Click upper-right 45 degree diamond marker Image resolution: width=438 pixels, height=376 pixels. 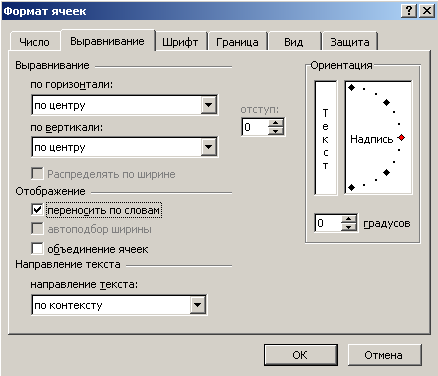pos(387,102)
